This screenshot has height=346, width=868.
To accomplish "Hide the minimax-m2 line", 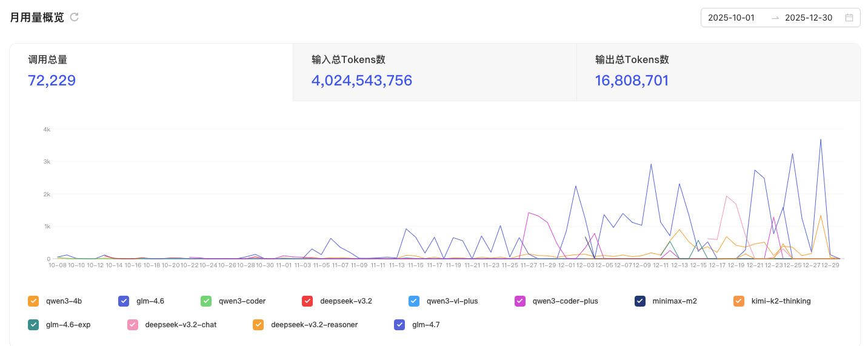I will click(640, 301).
